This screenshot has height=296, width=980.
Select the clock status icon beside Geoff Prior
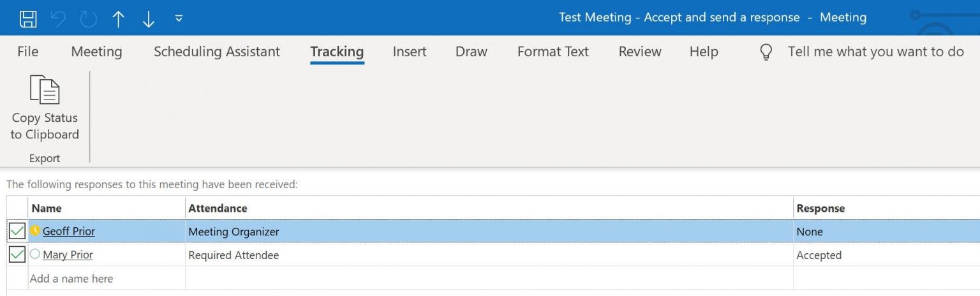tap(35, 231)
